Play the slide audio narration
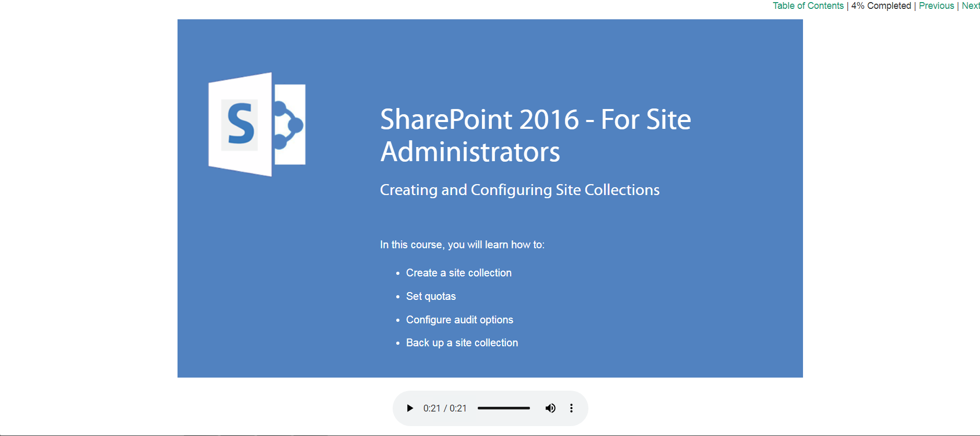980x436 pixels. (x=410, y=408)
